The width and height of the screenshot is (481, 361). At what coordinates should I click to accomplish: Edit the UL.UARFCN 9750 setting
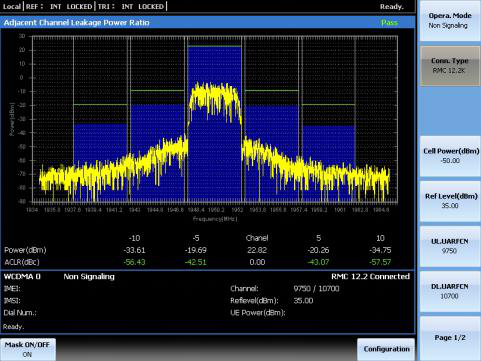449,246
